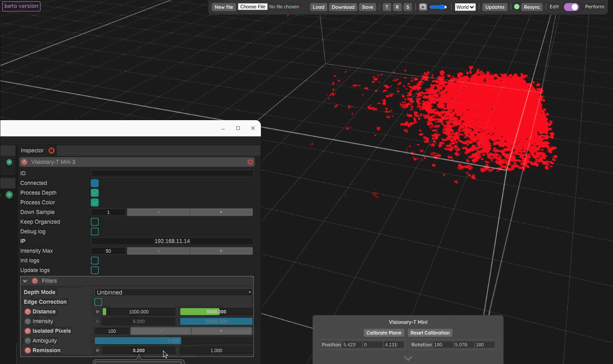613x364 pixels.
Task: Select the Inspector tab
Action: click(32, 151)
